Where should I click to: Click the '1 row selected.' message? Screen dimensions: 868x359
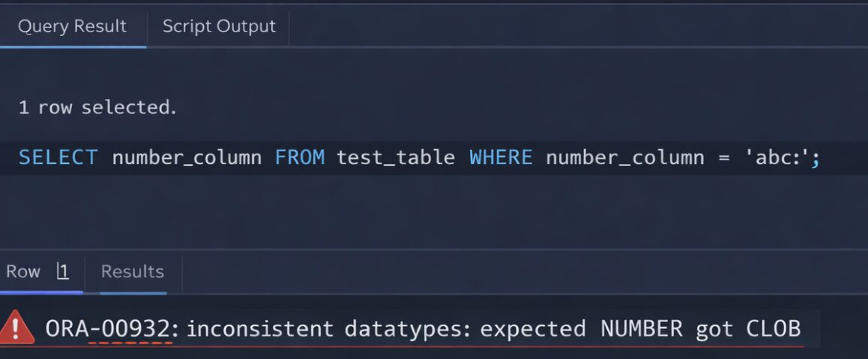click(97, 107)
